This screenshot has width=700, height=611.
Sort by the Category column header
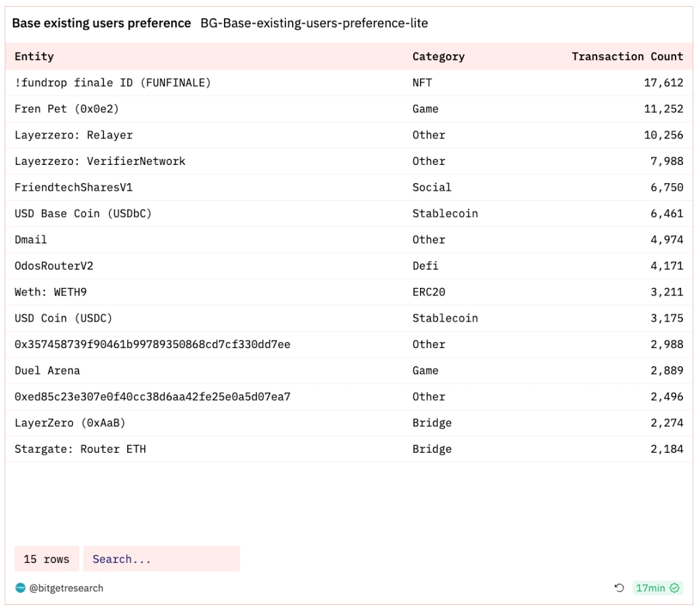pos(438,56)
